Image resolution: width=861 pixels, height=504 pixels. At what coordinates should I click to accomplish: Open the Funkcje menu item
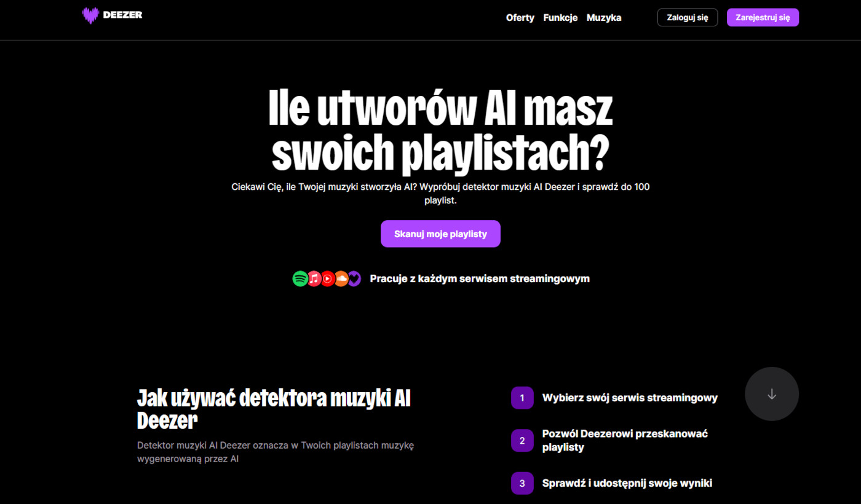tap(560, 18)
